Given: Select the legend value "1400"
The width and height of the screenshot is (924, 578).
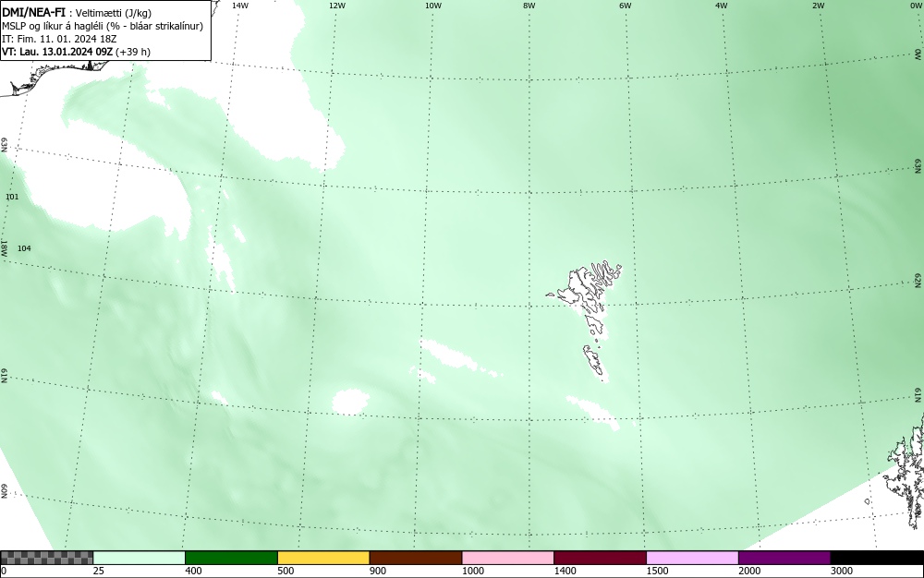Looking at the screenshot, I should 565,571.
